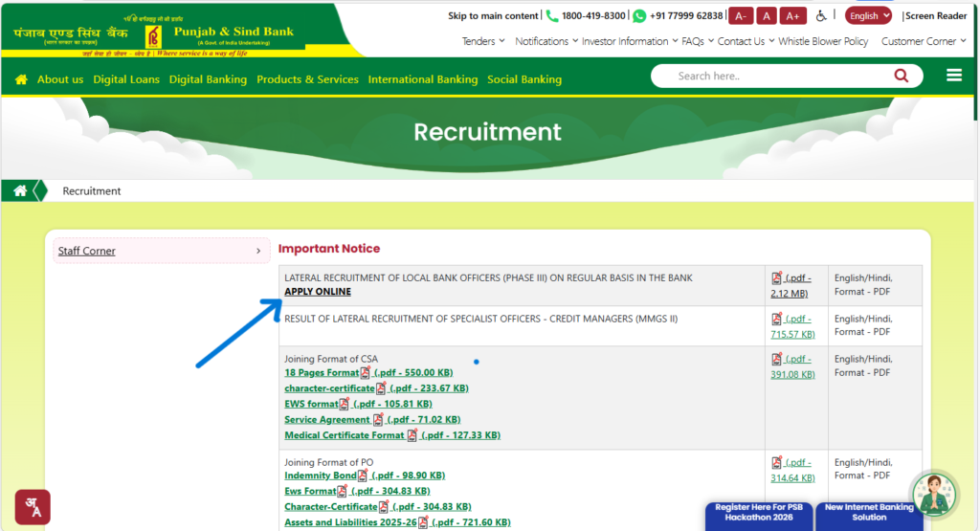Image resolution: width=980 pixels, height=531 pixels.
Task: Click PDF icon next to 18 Pages Format
Action: (x=365, y=373)
